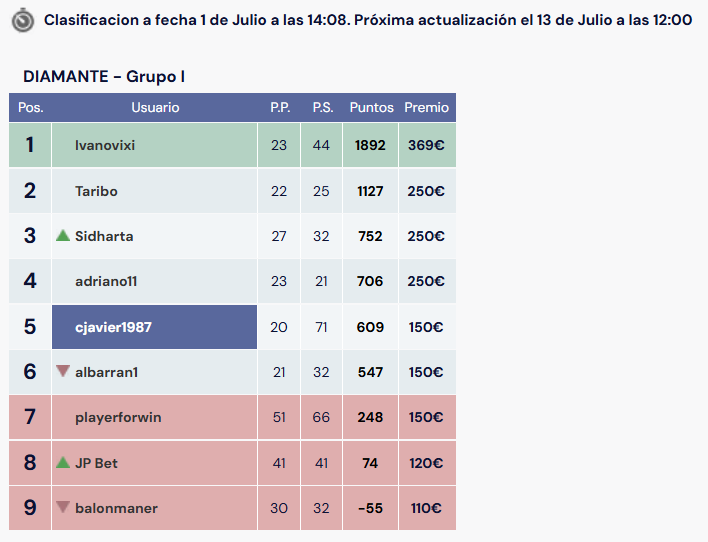Click down arrow next to albarran1

click(63, 371)
